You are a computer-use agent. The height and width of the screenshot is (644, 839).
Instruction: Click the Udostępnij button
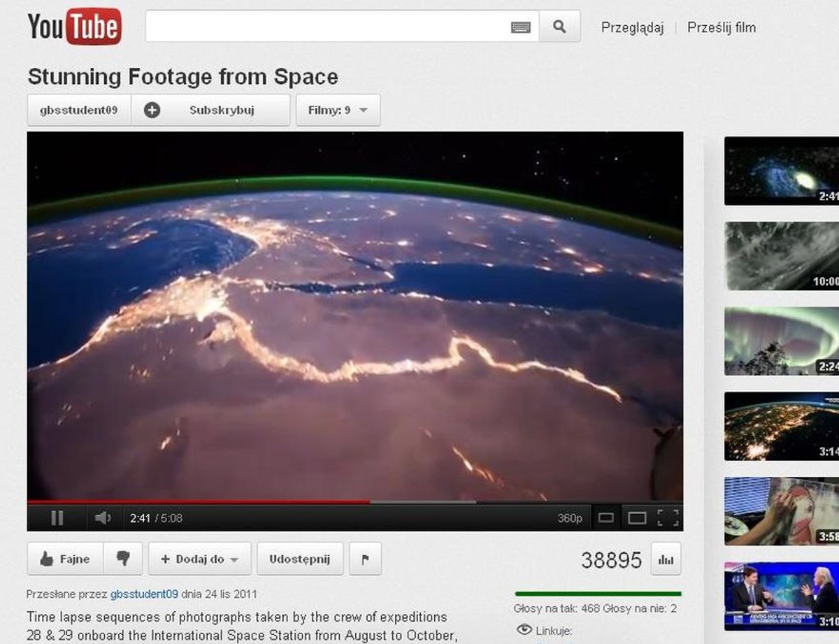[x=300, y=559]
